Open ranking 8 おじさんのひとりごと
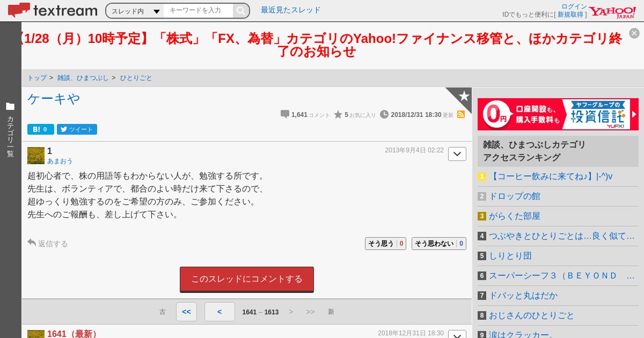 coord(532,315)
